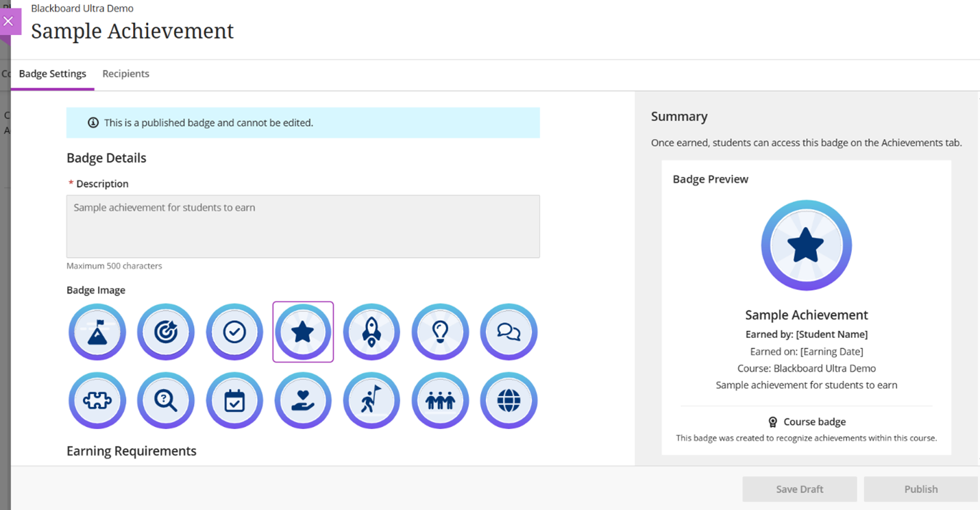Screen dimensions: 980x510
Task: Choose the group of people badge
Action: click(440, 401)
